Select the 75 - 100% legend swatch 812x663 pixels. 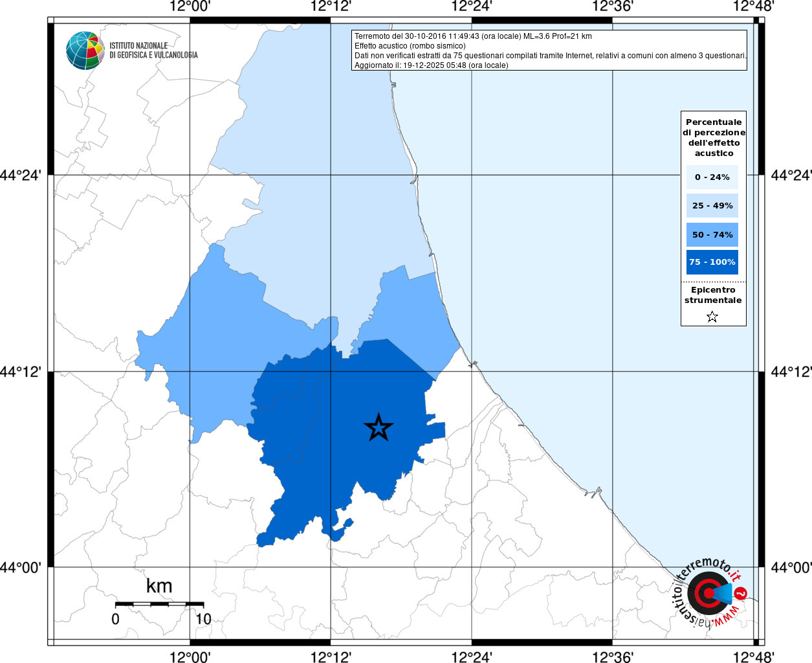click(712, 262)
